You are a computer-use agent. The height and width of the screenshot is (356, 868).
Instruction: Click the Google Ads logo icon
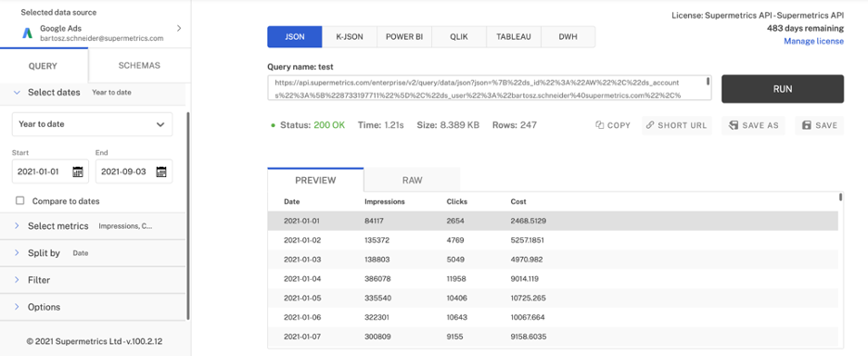click(x=28, y=32)
